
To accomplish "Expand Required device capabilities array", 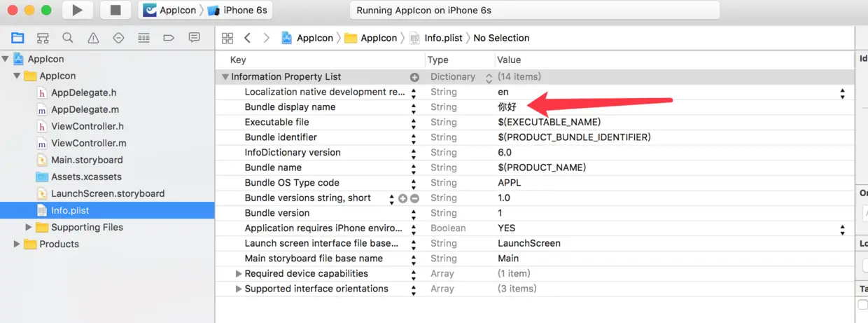I will (x=239, y=273).
